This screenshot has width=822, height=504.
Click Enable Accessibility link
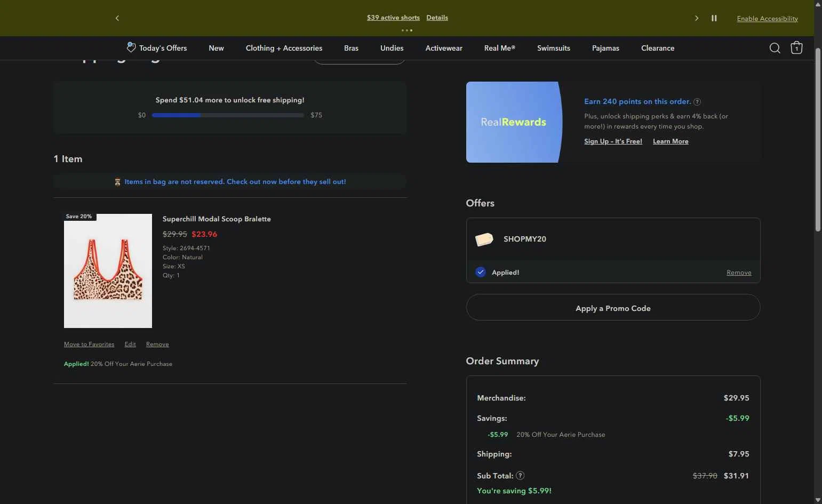(767, 19)
